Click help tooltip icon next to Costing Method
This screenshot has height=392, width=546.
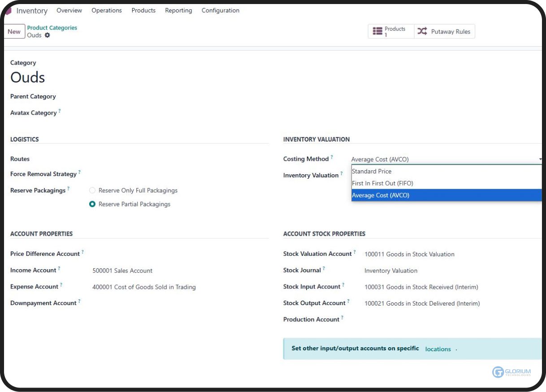click(332, 157)
